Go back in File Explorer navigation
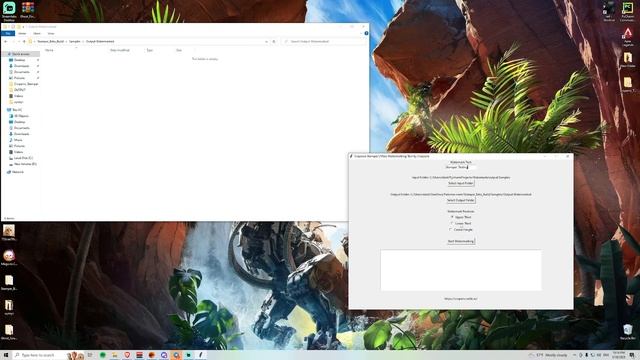 5,42
